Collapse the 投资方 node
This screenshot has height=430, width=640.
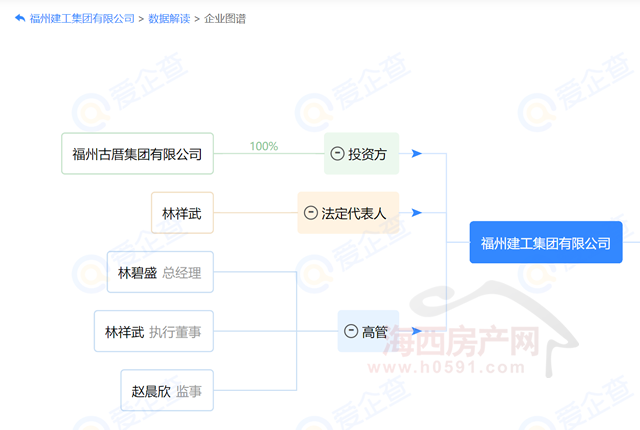click(x=337, y=154)
